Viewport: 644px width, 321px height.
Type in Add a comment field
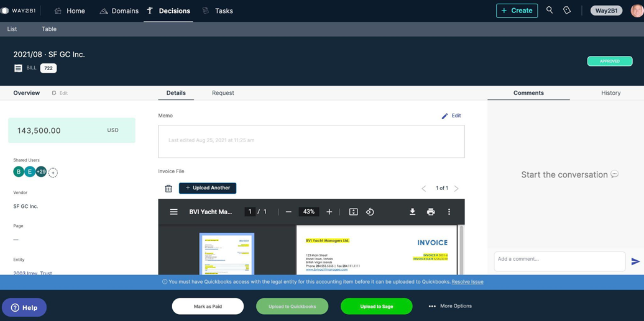pyautogui.click(x=559, y=261)
